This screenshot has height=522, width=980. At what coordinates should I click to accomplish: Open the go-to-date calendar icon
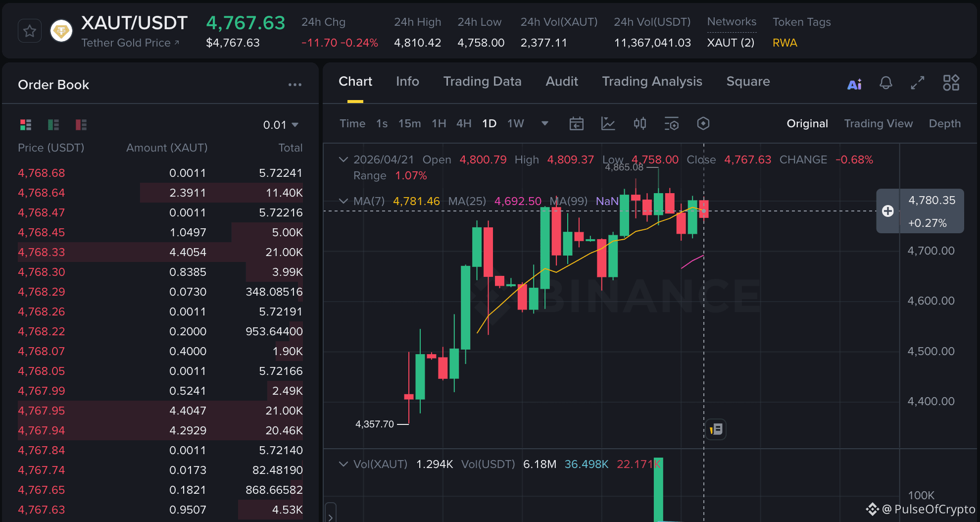[x=577, y=123]
